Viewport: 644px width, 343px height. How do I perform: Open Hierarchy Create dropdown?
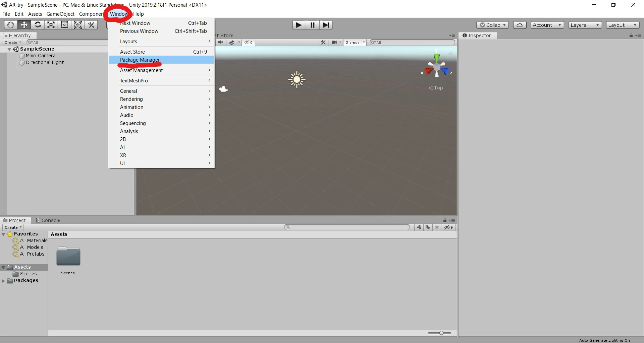[13, 43]
